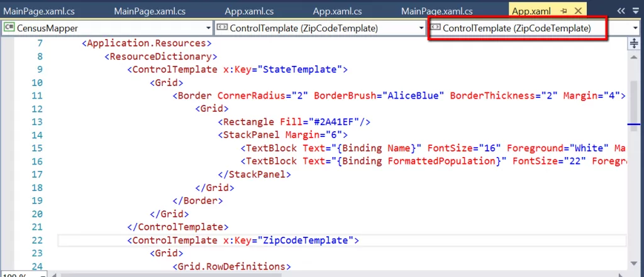Click the horizontal scrollbar at the bottom
The width and height of the screenshot is (644, 277).
(x=314, y=273)
